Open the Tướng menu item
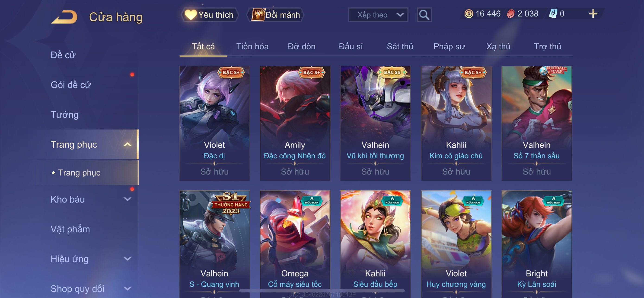The height and width of the screenshot is (298, 644). tap(64, 115)
